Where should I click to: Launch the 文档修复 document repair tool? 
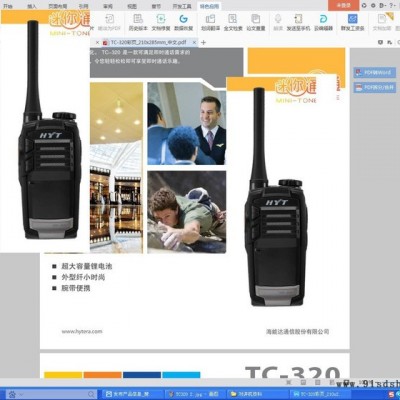pyautogui.click(x=161, y=22)
